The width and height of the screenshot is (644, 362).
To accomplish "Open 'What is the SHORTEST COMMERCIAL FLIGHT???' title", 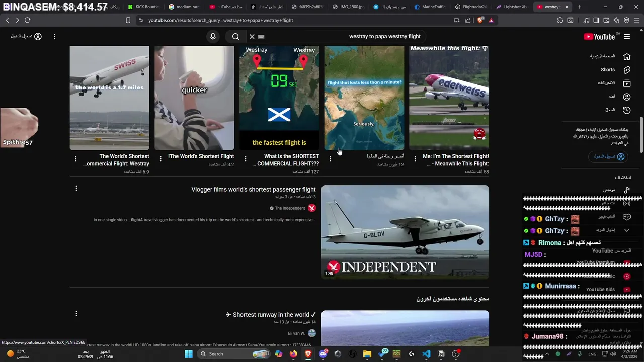I will 285,160.
